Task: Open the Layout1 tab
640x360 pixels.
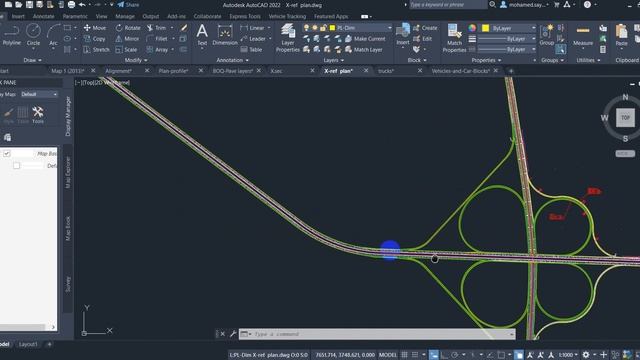Action: pos(28,344)
